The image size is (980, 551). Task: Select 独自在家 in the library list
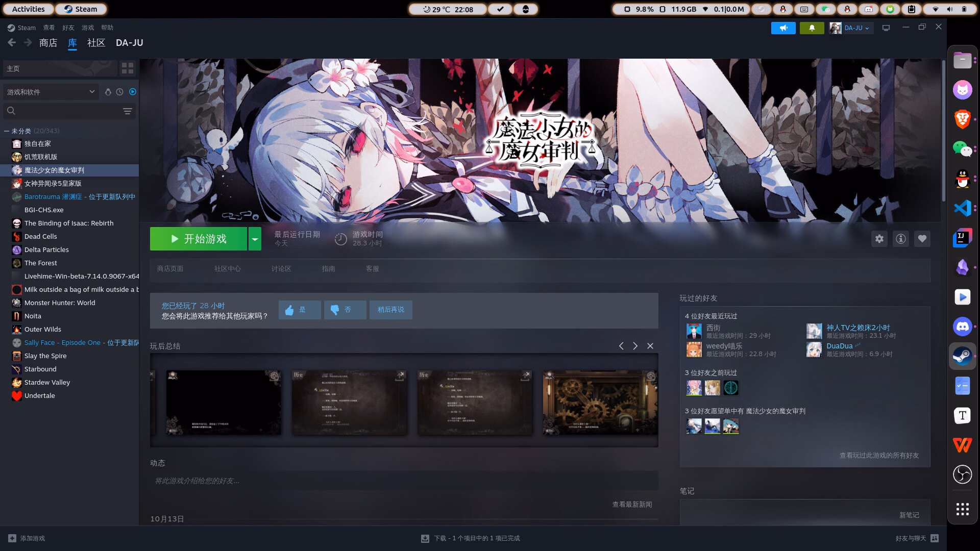click(38, 144)
